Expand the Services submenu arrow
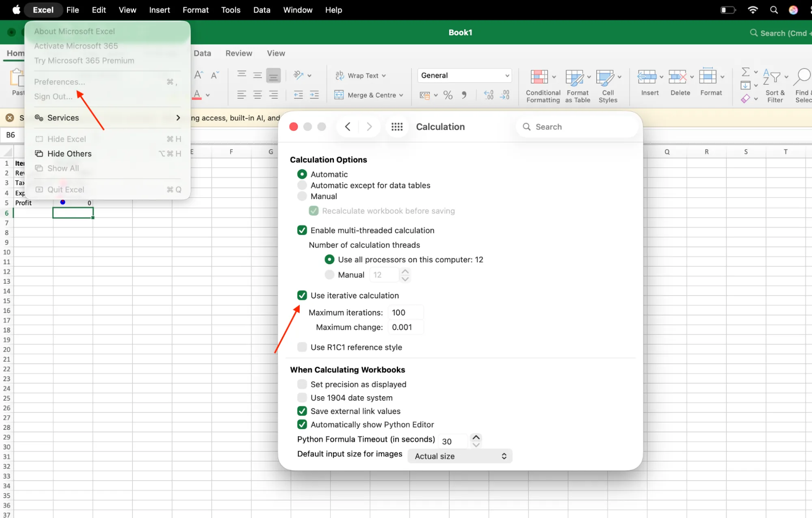Viewport: 812px width, 518px height. [178, 118]
